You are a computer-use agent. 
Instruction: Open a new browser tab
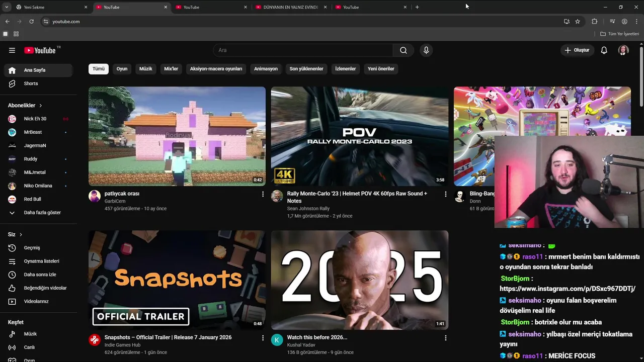click(417, 7)
